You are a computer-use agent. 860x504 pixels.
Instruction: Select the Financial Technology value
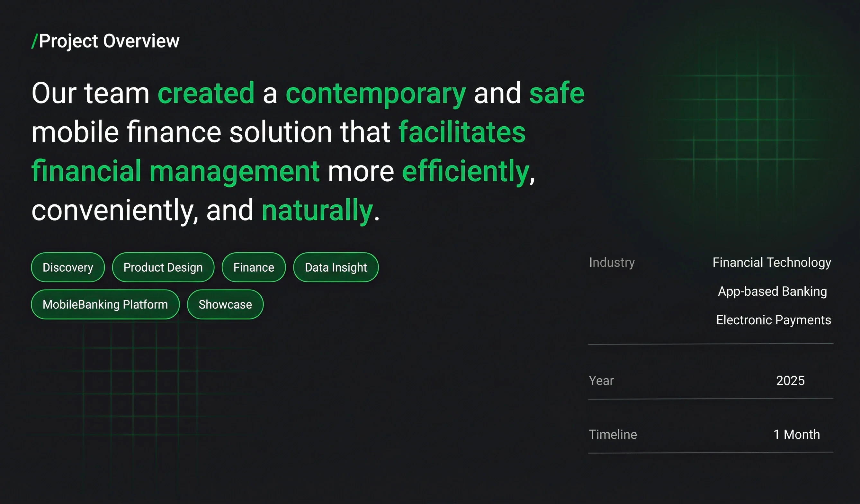click(772, 262)
